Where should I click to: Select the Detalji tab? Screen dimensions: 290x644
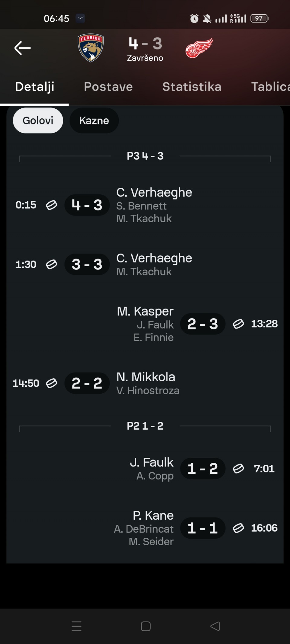35,87
